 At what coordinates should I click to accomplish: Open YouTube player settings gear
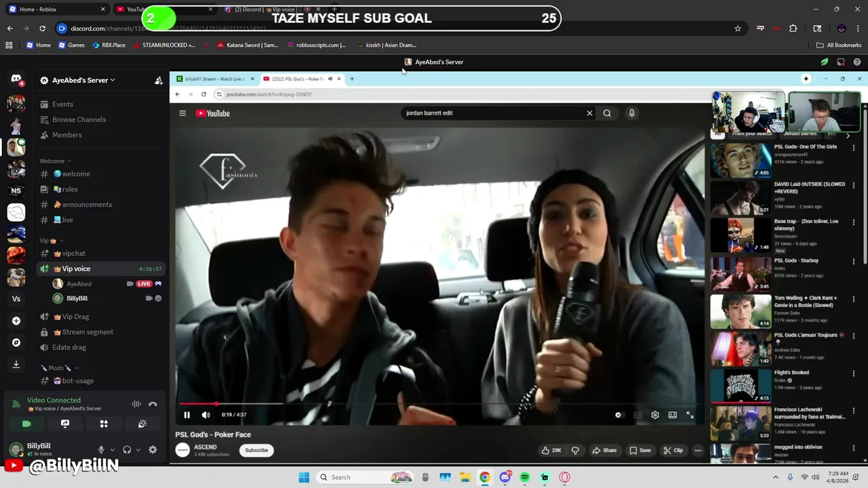655,415
